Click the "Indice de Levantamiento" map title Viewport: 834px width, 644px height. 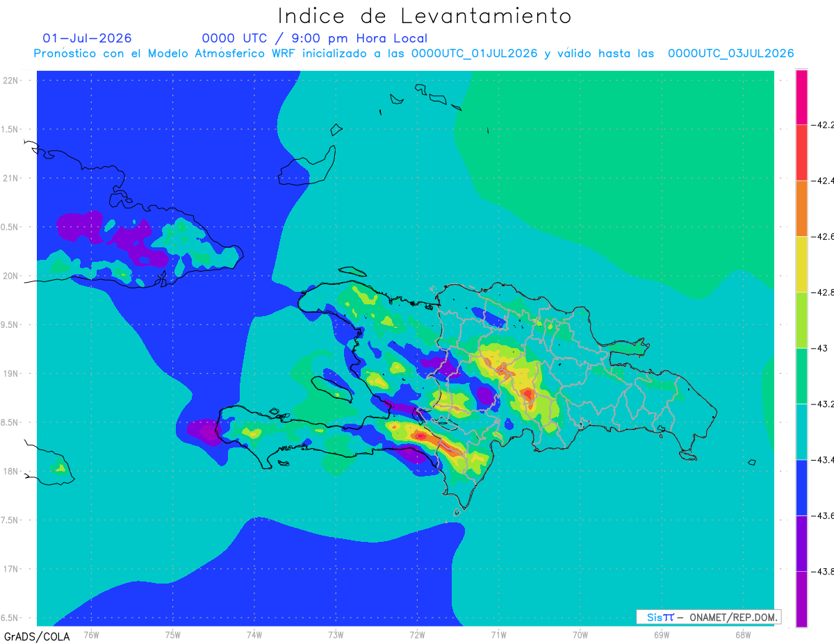(425, 15)
